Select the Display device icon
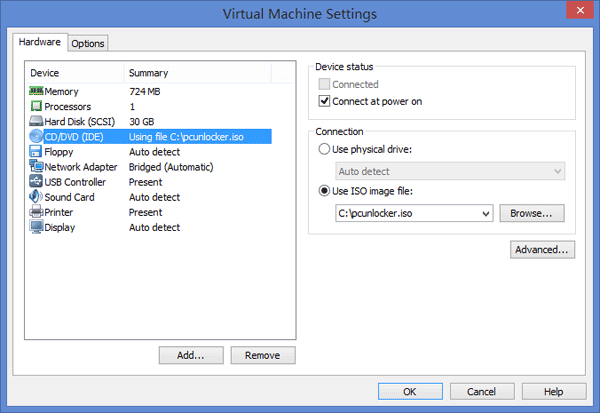This screenshot has height=413, width=600. tap(36, 227)
